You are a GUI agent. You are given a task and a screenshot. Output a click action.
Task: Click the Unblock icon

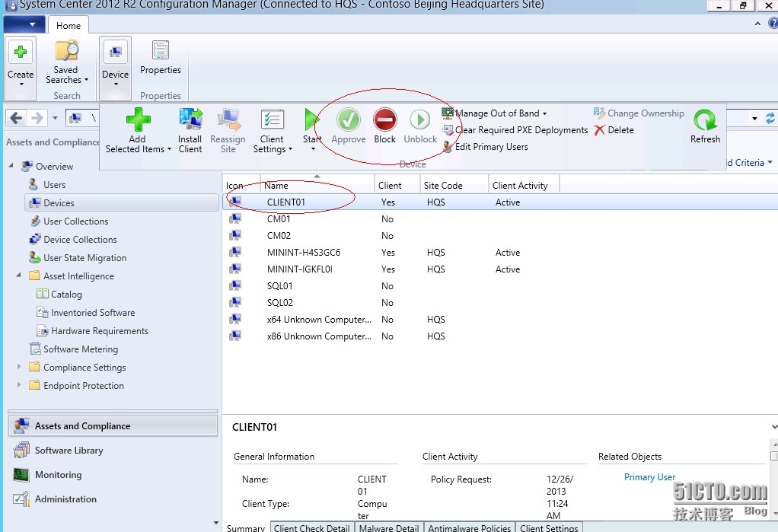pyautogui.click(x=420, y=119)
